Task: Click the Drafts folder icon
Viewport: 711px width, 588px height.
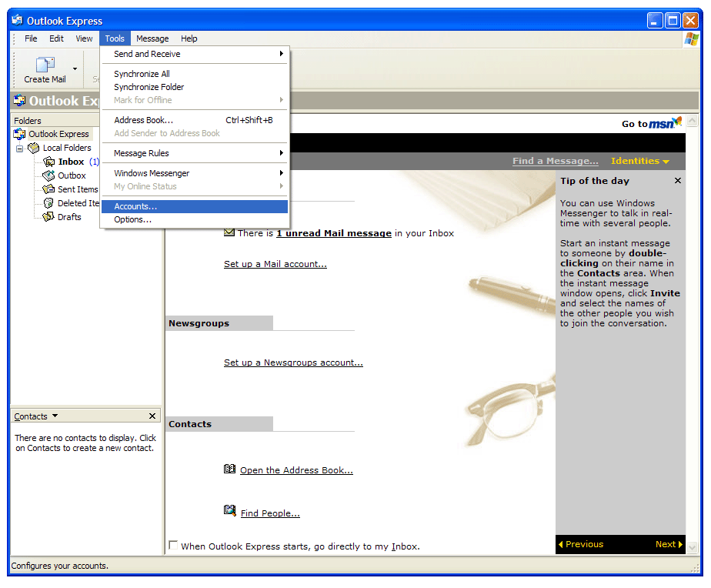Action: coord(48,217)
